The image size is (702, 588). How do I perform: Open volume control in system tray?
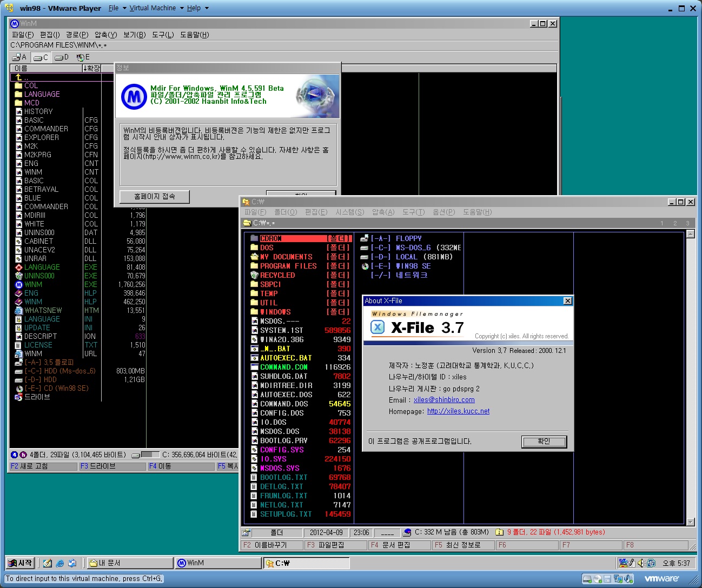click(x=640, y=563)
